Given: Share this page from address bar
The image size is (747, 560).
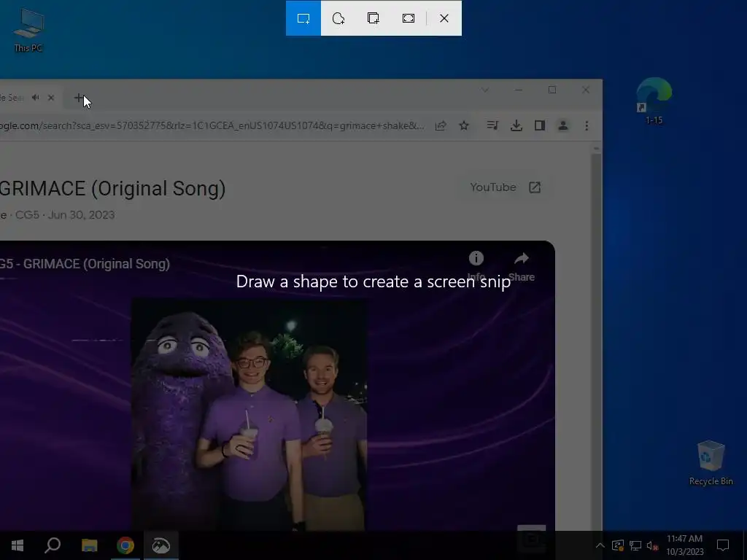Looking at the screenshot, I should point(441,125).
